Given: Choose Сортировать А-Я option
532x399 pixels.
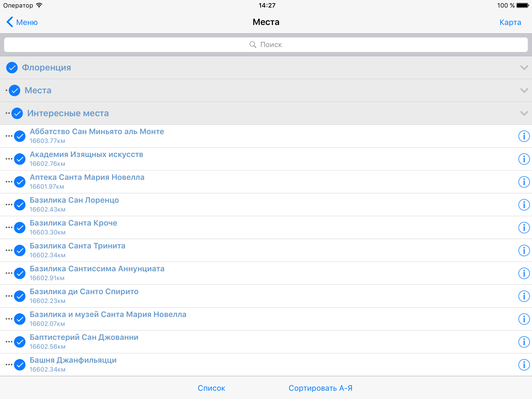Looking at the screenshot, I should [320, 388].
